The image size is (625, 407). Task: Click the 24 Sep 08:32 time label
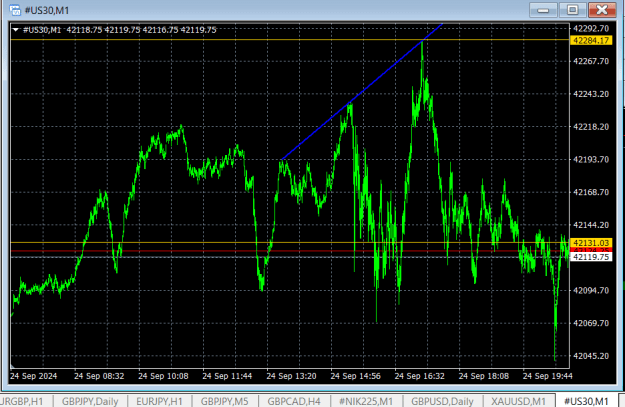pyautogui.click(x=99, y=376)
